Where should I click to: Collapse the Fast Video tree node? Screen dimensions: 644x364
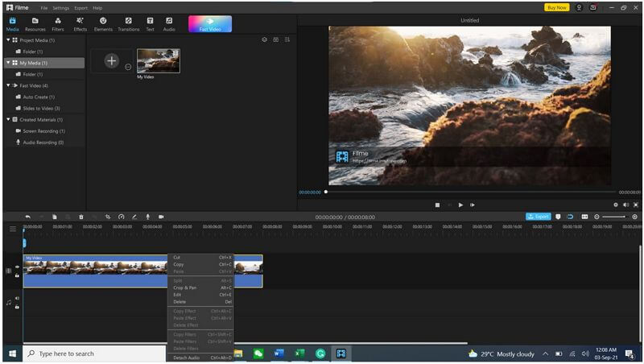[8, 85]
